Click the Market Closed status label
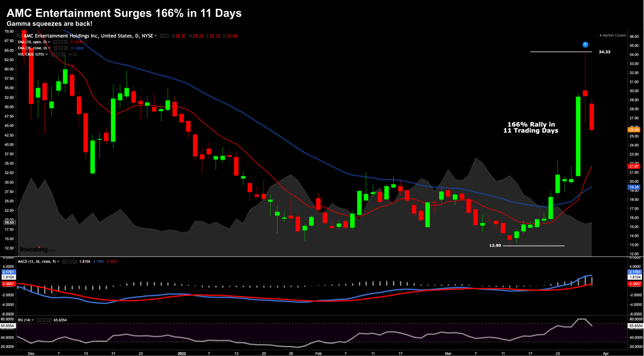 [613, 35]
